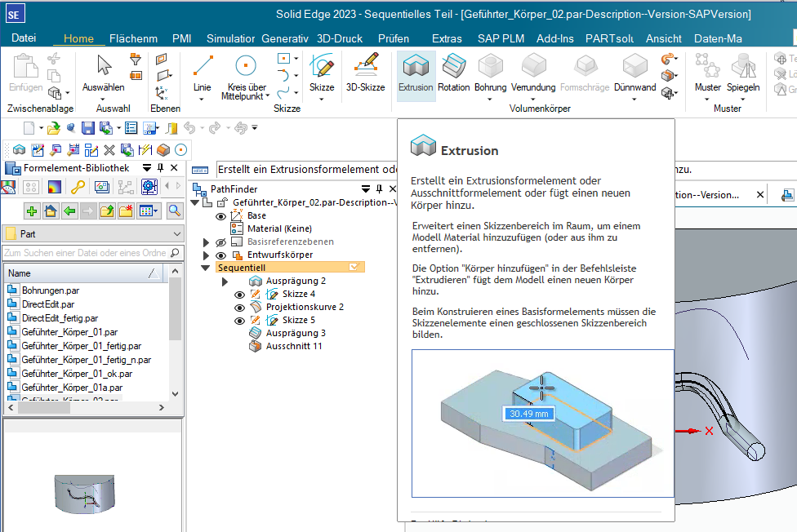Collapse the Sequentiell tree node
Image resolution: width=797 pixels, height=532 pixels.
(205, 268)
